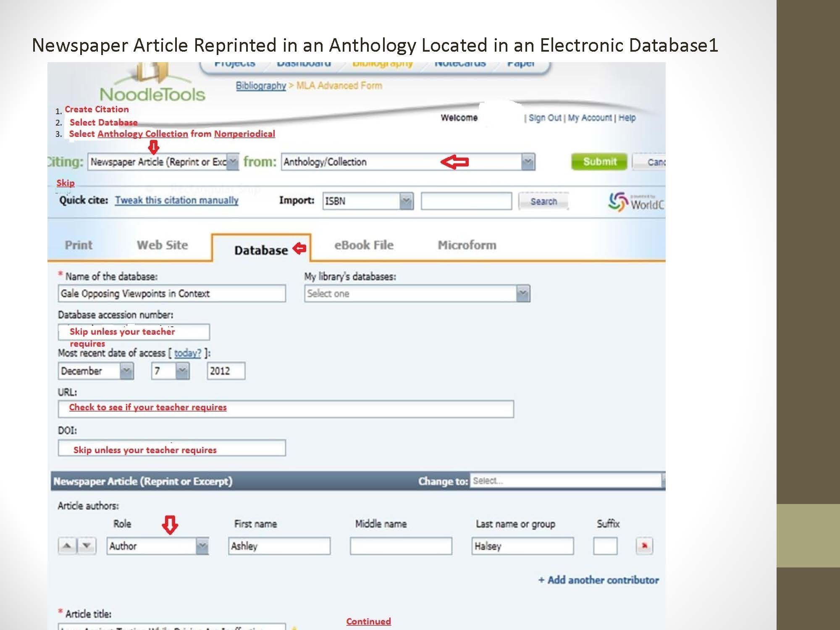This screenshot has width=840, height=630.
Task: Switch to the eBook File tab
Action: (x=364, y=245)
